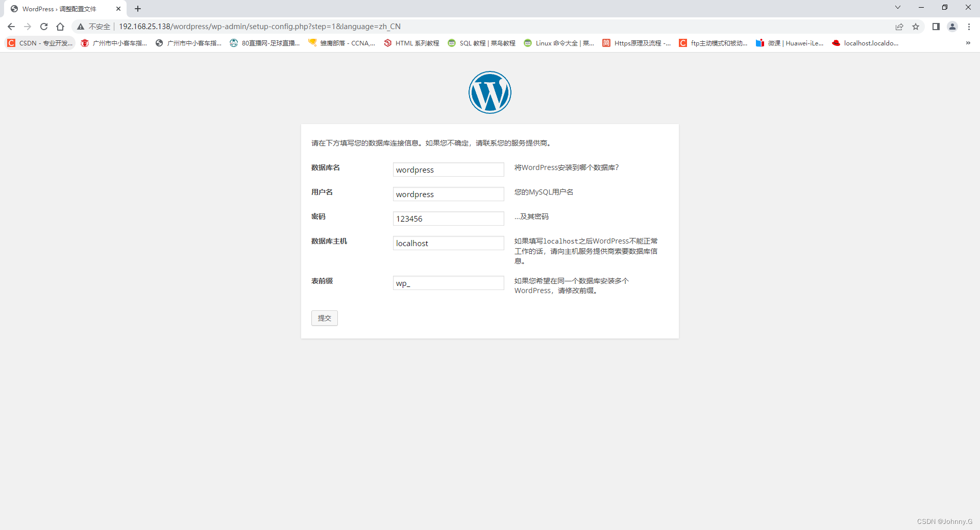Open the 80直播网-足球直播 bookmark
The width and height of the screenshot is (980, 530).
click(x=265, y=43)
